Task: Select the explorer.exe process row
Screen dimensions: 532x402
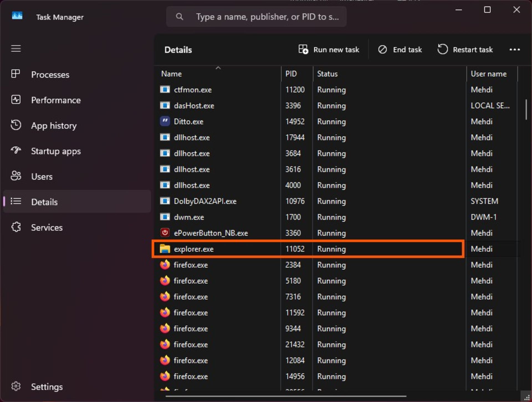Action: (193, 249)
